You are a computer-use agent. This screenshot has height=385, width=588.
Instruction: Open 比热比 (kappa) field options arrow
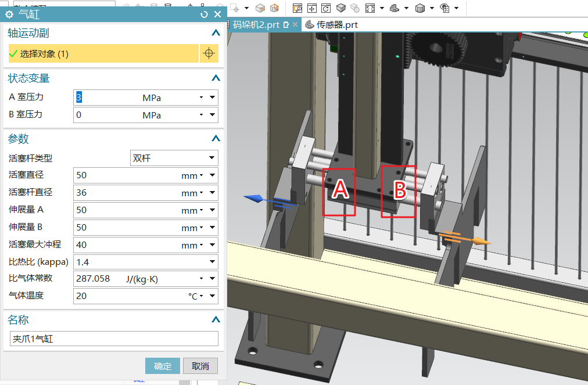[212, 262]
